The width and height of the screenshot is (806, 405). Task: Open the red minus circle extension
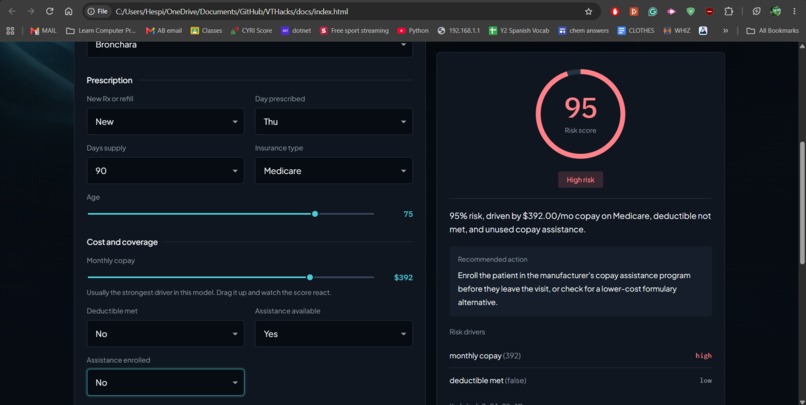(709, 11)
